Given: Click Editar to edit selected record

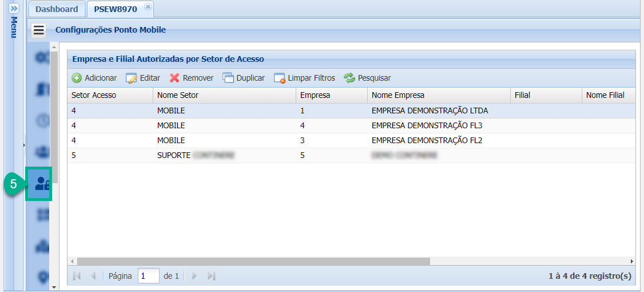Looking at the screenshot, I should pos(143,78).
